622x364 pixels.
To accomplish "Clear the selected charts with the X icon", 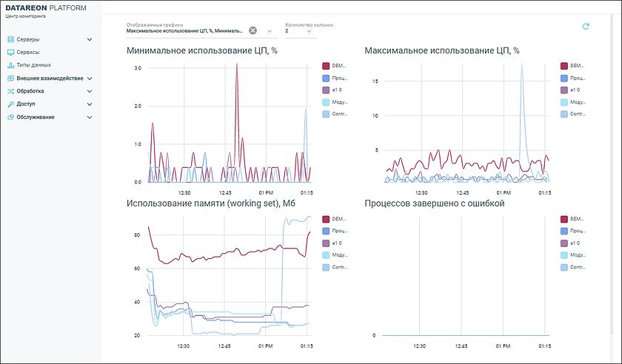I will pyautogui.click(x=253, y=30).
